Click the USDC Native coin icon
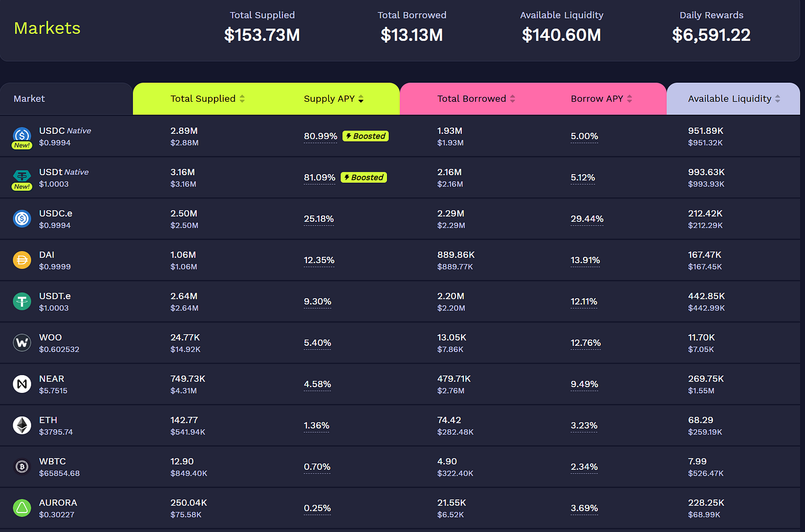805x532 pixels. click(22, 135)
